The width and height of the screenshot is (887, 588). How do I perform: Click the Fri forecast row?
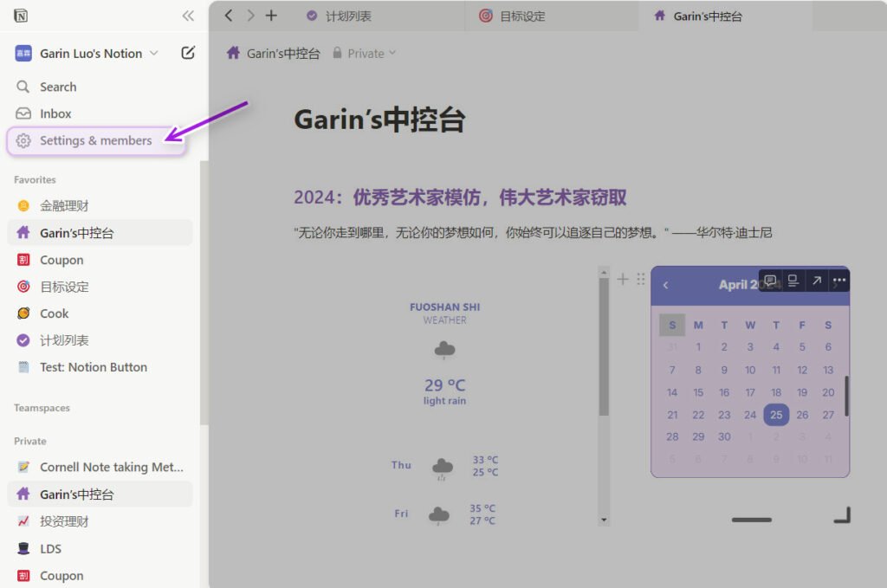point(444,514)
